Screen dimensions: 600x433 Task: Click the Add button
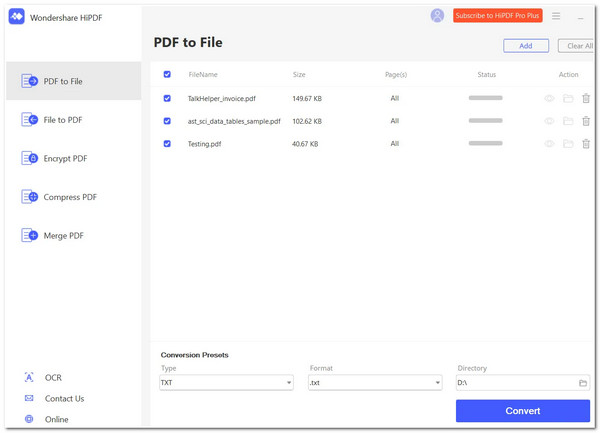pos(526,46)
